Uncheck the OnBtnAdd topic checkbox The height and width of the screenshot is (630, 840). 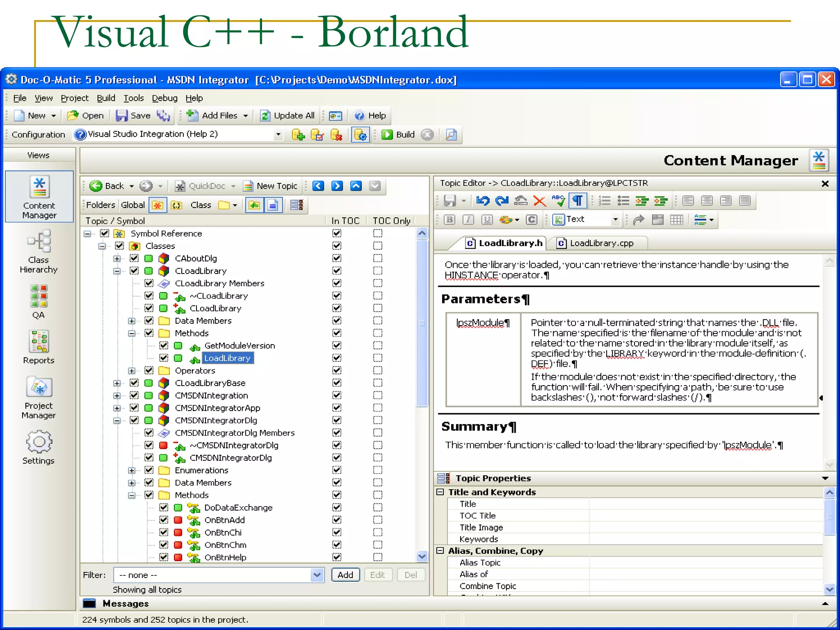[164, 520]
